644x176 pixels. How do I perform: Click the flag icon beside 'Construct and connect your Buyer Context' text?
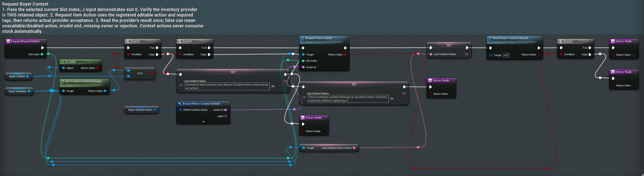(273, 86)
